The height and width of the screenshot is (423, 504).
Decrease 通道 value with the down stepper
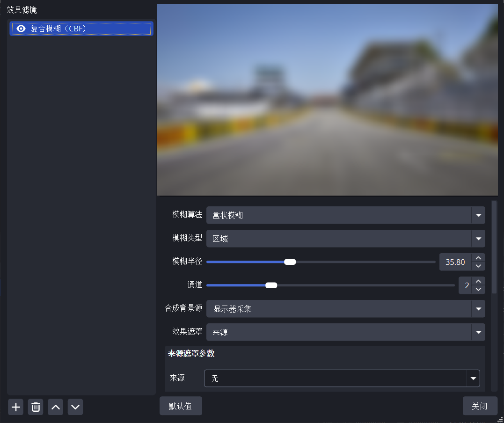click(478, 290)
